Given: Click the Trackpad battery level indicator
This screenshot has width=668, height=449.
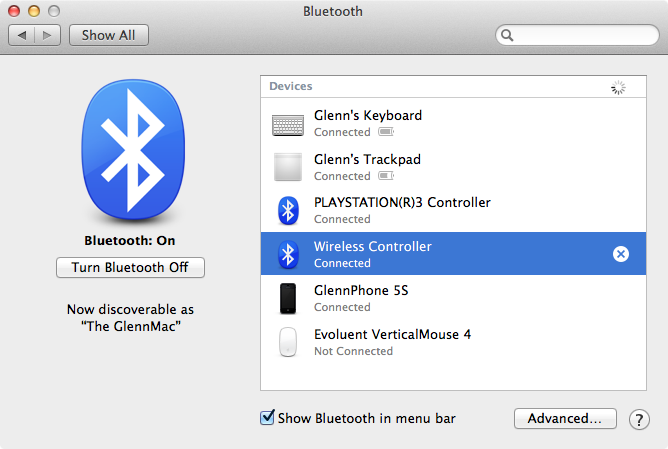Looking at the screenshot, I should tap(385, 176).
